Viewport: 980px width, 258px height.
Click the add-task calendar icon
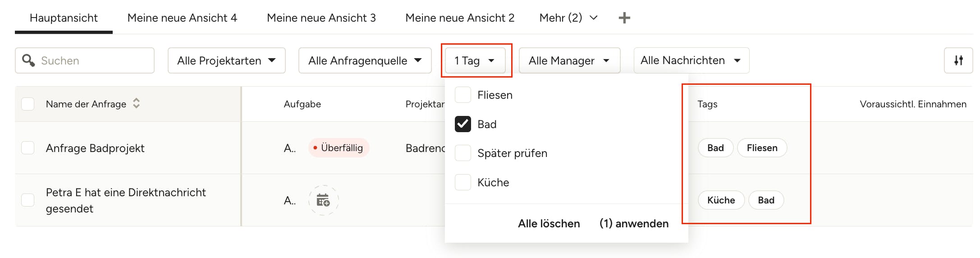point(323,200)
